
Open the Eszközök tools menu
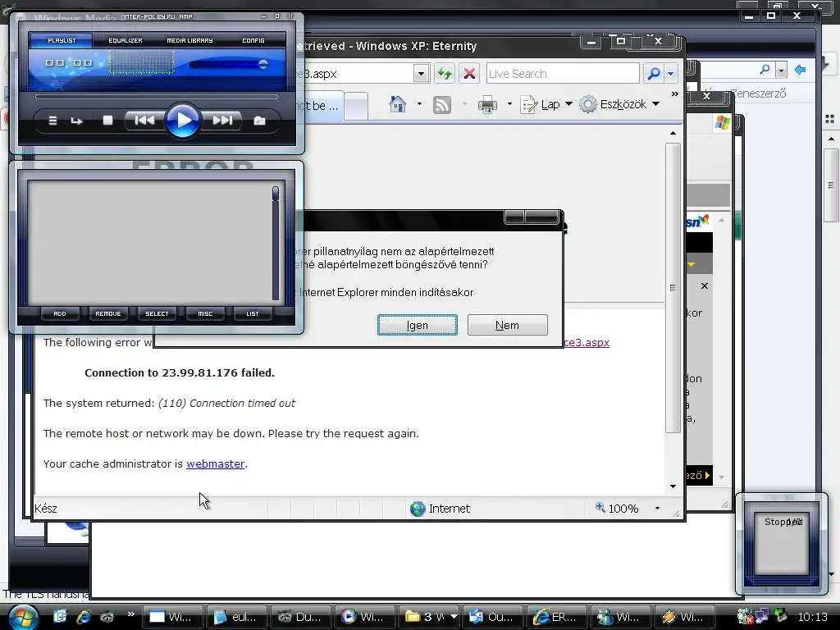click(x=619, y=104)
